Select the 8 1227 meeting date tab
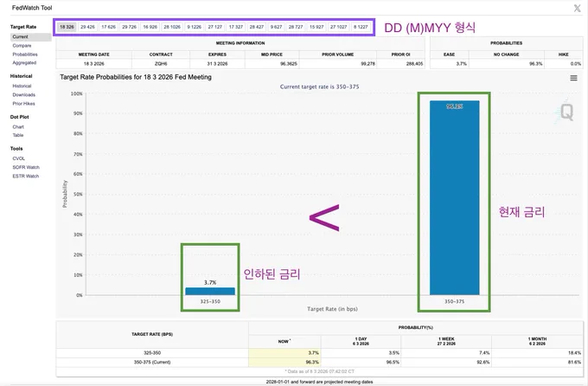Viewport: 588px width, 386px height. [361, 27]
